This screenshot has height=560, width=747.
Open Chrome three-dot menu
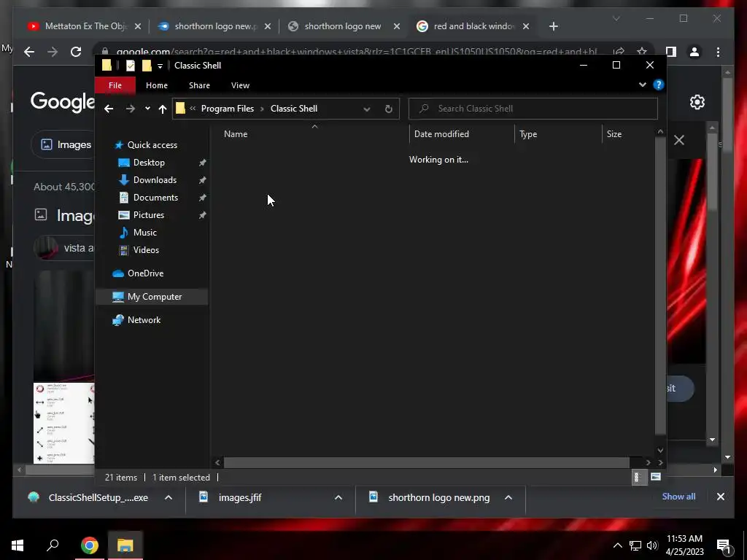pyautogui.click(x=718, y=52)
